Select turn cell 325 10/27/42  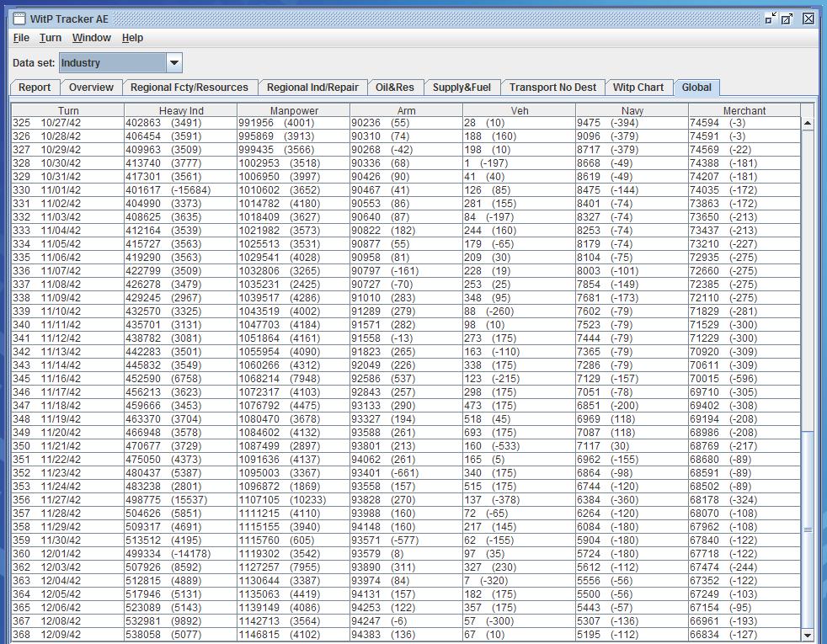click(x=68, y=123)
